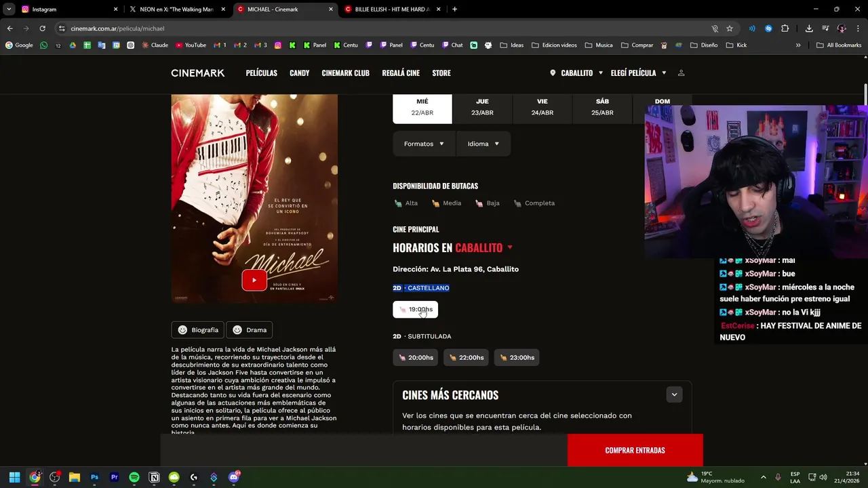Click the Michael movie poster

click(x=254, y=198)
